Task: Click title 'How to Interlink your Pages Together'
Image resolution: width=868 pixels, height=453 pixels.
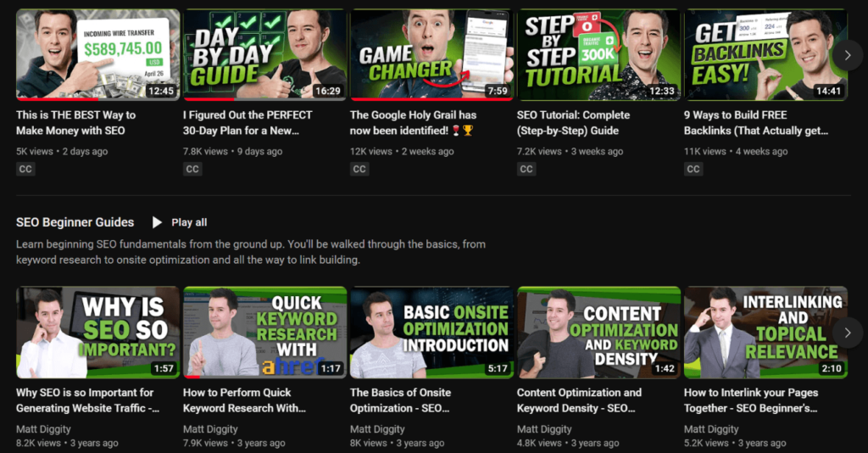Action: coord(751,400)
